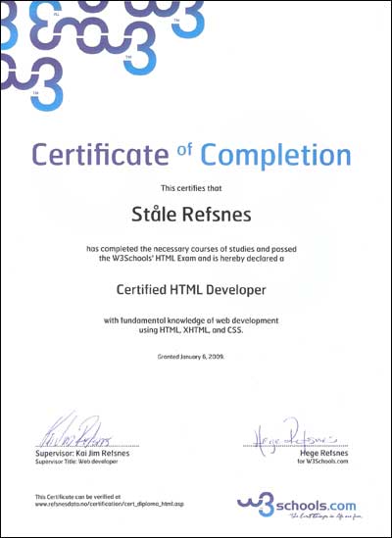Click the 'Granted January 6, 2009' date

[191, 357]
